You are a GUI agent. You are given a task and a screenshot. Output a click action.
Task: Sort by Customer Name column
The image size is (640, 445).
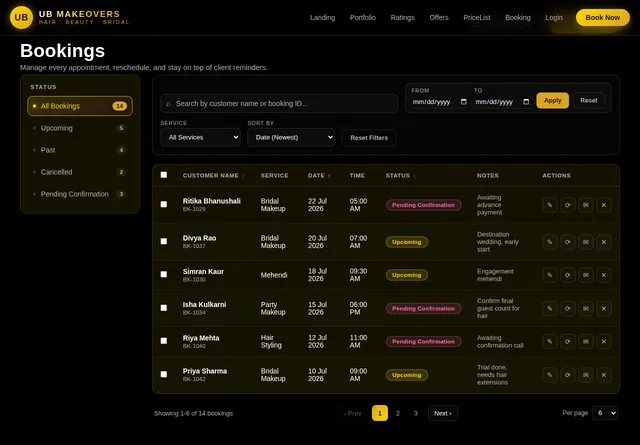click(213, 176)
